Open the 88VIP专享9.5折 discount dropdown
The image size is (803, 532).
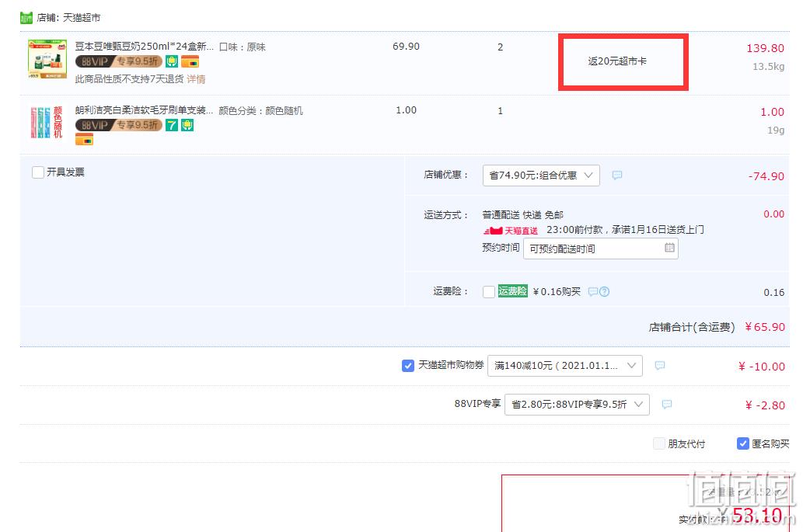[577, 405]
